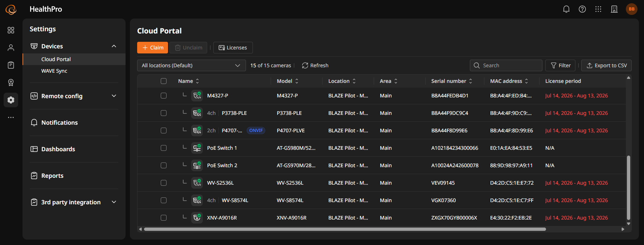
Task: Click the scroll-right arrow of table
Action: [623, 229]
